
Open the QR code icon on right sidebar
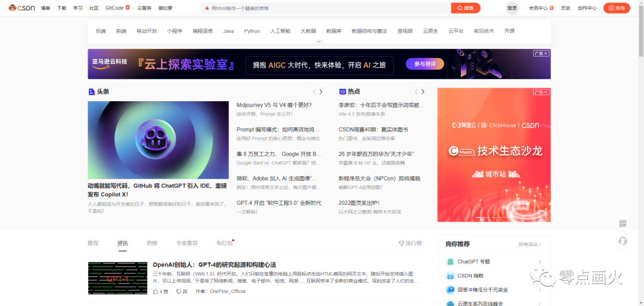623,223
